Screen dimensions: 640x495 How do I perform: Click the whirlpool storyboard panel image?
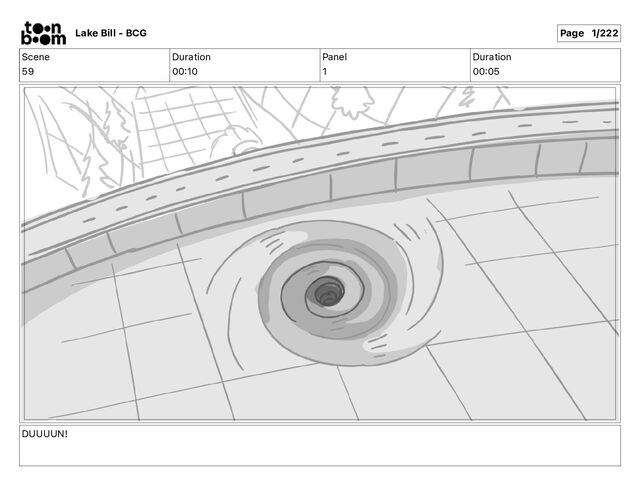tap(320, 253)
